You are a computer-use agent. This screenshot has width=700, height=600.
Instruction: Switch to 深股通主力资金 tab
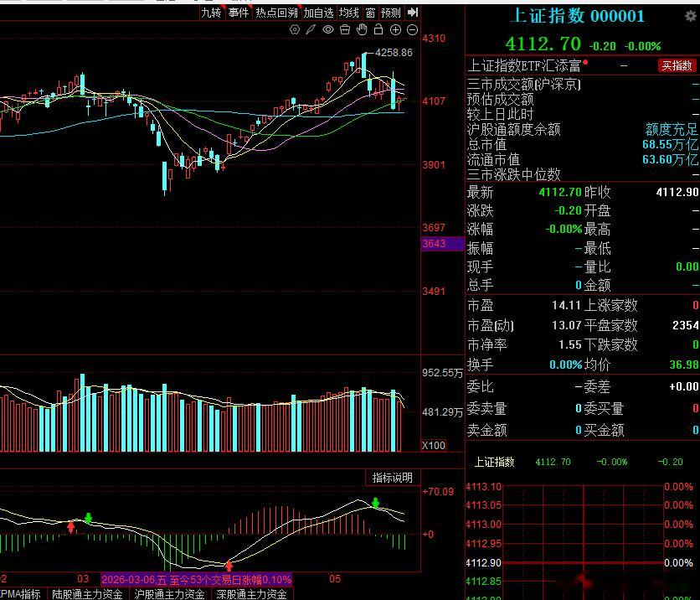coord(251,594)
